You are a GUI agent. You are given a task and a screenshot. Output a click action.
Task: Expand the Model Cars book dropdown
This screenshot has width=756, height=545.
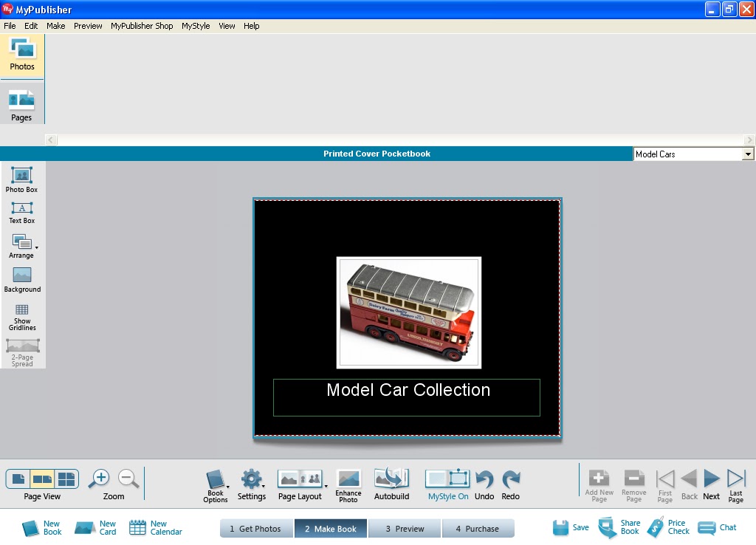pos(748,154)
